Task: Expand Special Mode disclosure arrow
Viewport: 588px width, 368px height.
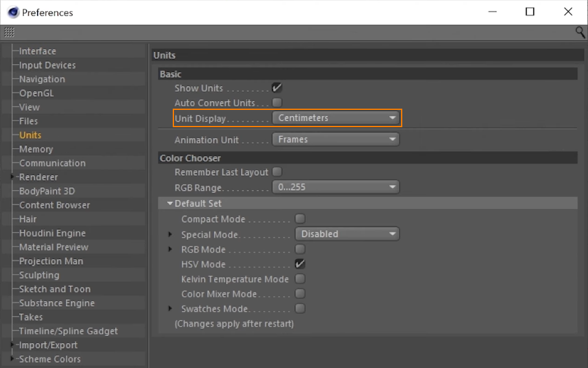Action: tap(170, 234)
